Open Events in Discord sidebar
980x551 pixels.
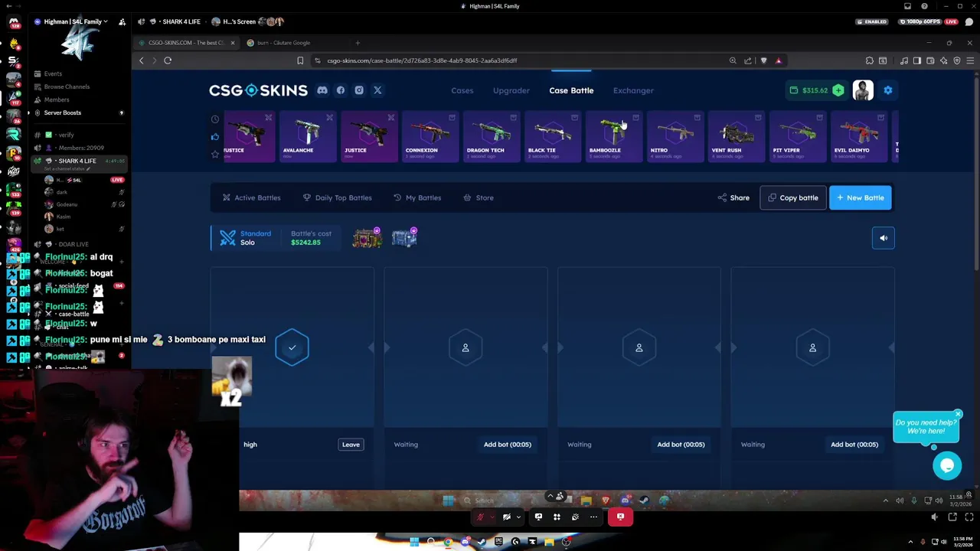(x=53, y=73)
